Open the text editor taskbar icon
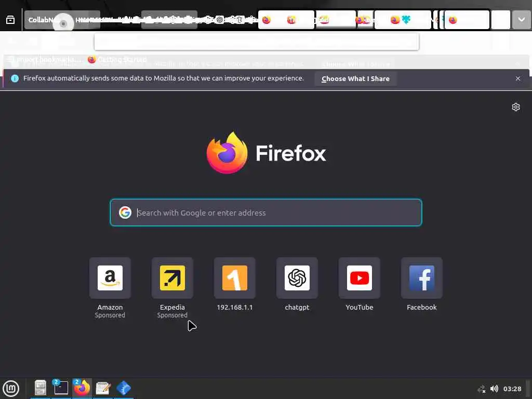 [x=103, y=388]
